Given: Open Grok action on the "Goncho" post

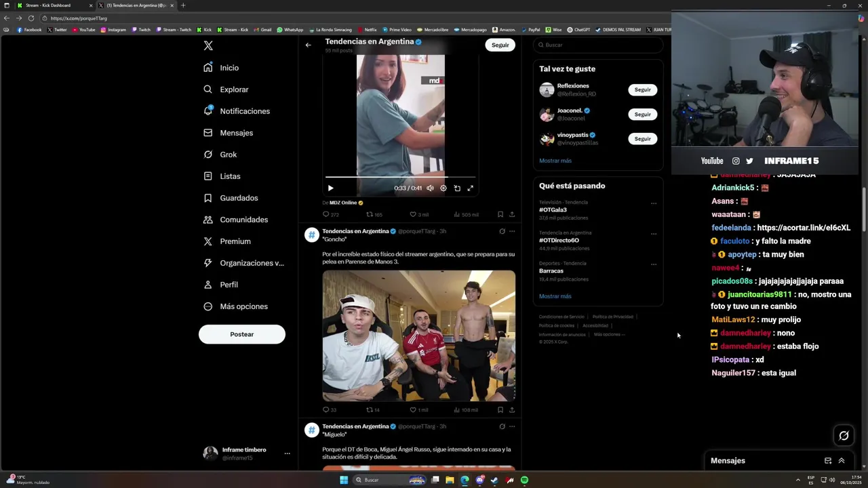Looking at the screenshot, I should tap(502, 231).
